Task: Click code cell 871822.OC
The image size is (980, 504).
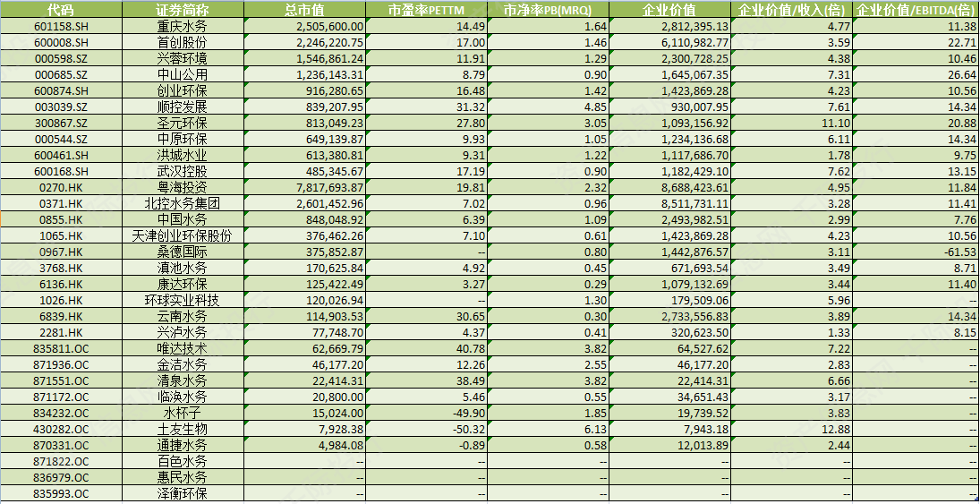Action: tap(61, 462)
